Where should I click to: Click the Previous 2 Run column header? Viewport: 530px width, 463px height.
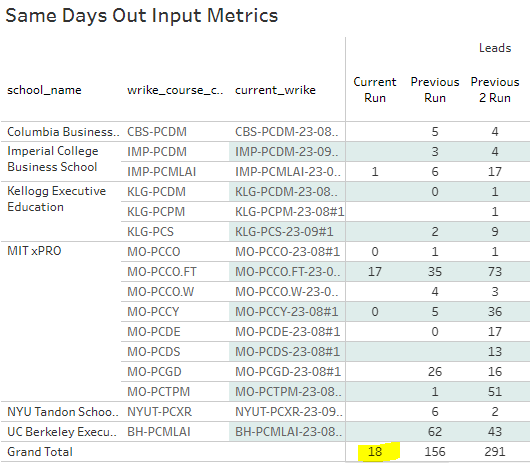[x=495, y=90]
